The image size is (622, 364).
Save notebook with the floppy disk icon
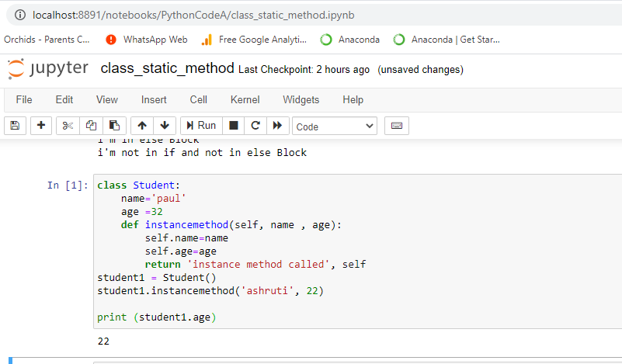tap(15, 126)
